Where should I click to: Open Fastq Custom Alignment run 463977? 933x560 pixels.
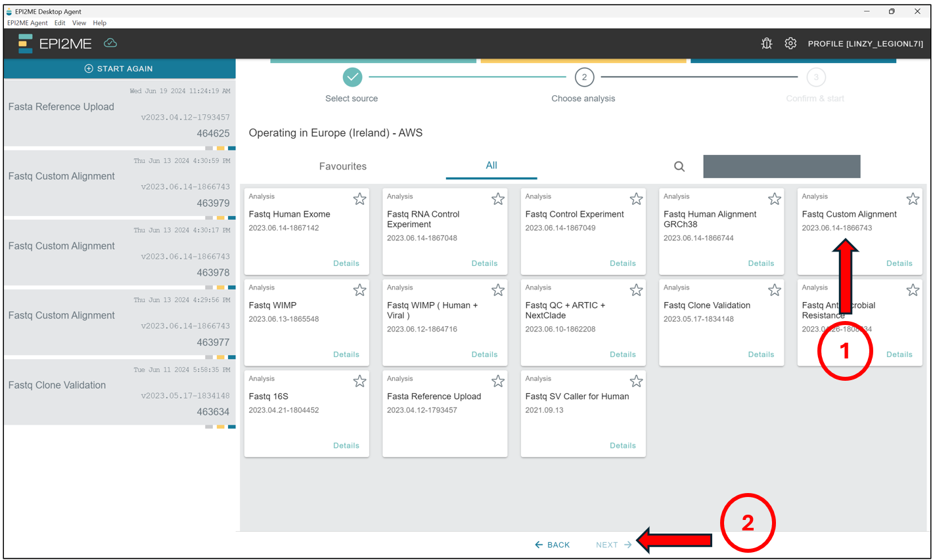coord(120,324)
